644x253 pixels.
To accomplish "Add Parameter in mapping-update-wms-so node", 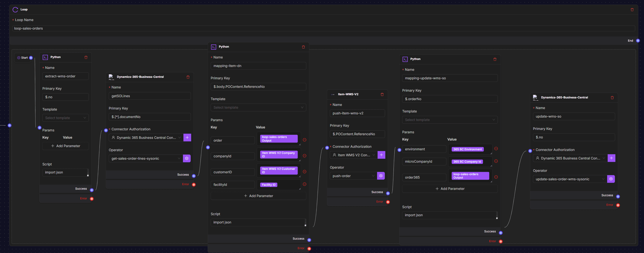I will pyautogui.click(x=450, y=189).
